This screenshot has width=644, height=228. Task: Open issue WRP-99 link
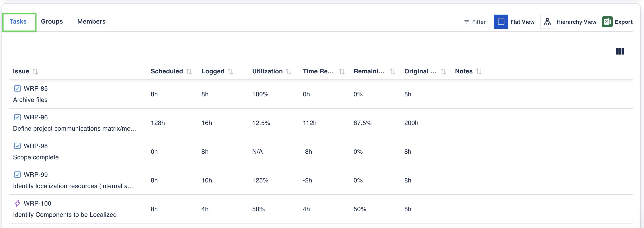(36, 175)
